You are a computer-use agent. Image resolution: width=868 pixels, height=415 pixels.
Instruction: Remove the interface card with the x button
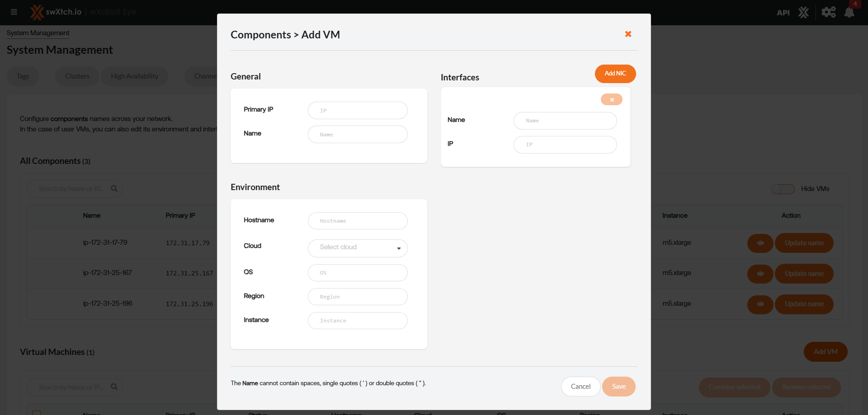tap(611, 100)
